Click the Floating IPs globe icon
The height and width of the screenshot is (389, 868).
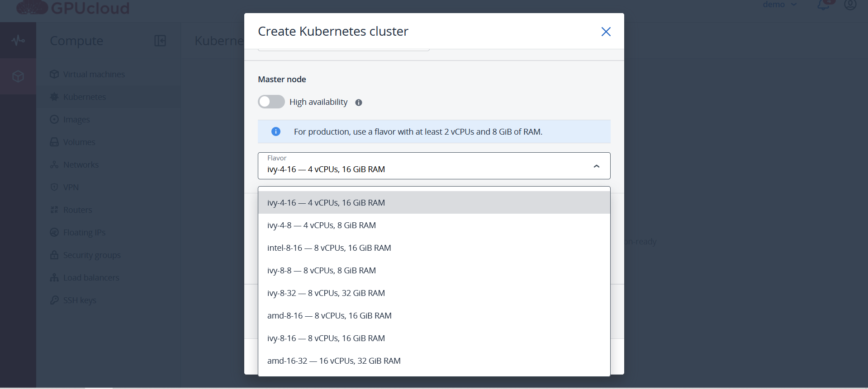click(54, 232)
